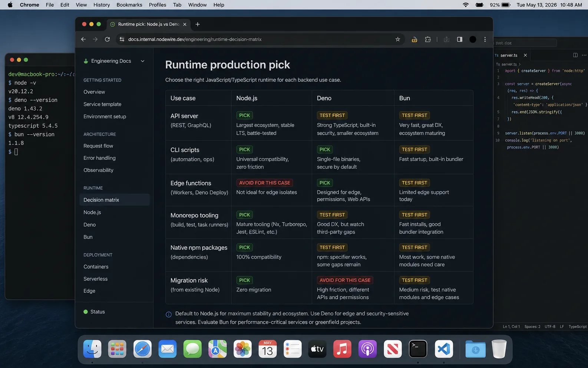Go forward using Chrome's forward arrow
Screen dimensions: 588x368
click(95, 39)
